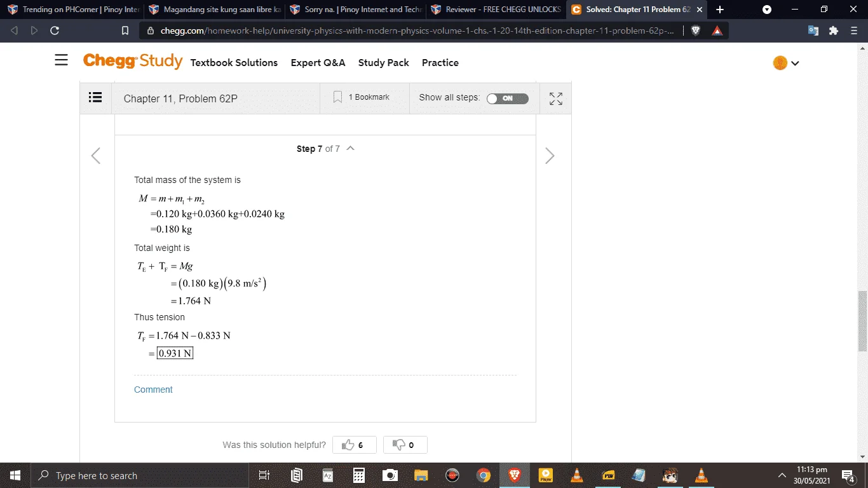Open File Explorer from taskbar
868x488 pixels.
421,475
